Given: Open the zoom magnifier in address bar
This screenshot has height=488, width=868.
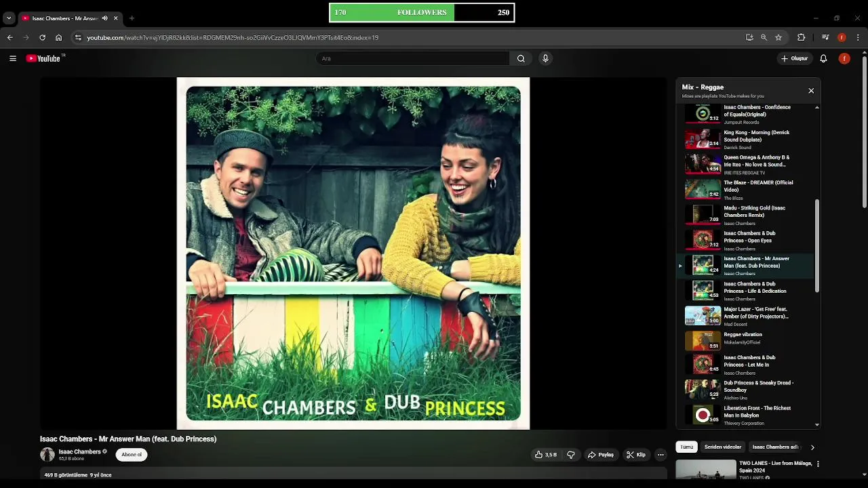Looking at the screenshot, I should [764, 37].
